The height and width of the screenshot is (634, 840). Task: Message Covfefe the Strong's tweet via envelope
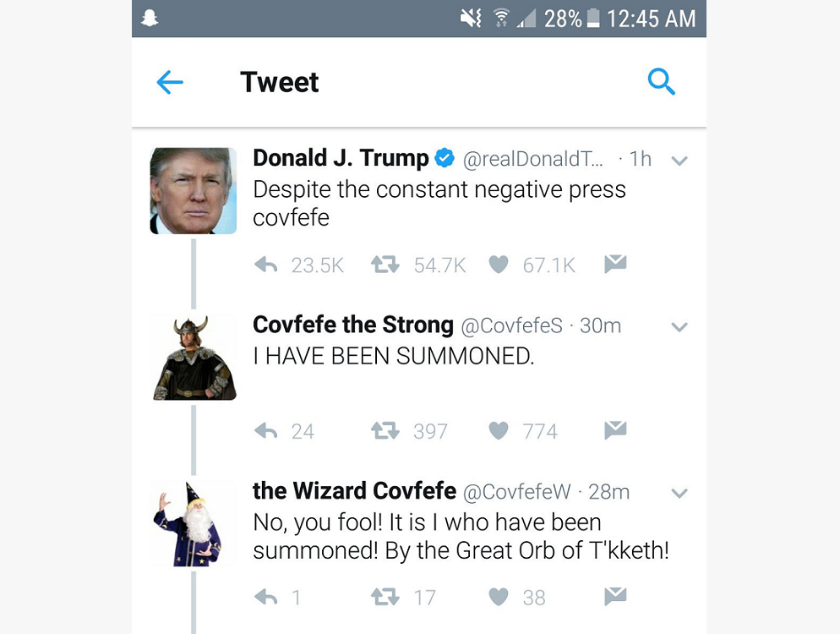[x=615, y=430]
